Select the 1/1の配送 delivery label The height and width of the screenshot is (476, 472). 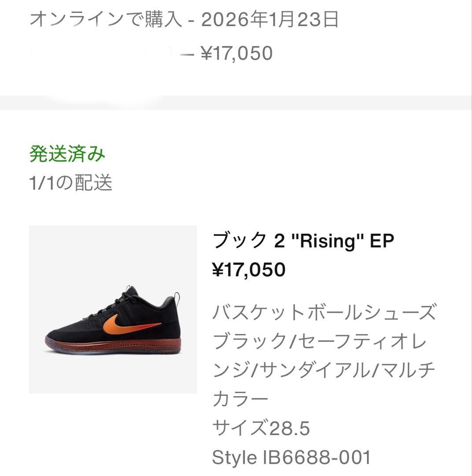(x=70, y=182)
